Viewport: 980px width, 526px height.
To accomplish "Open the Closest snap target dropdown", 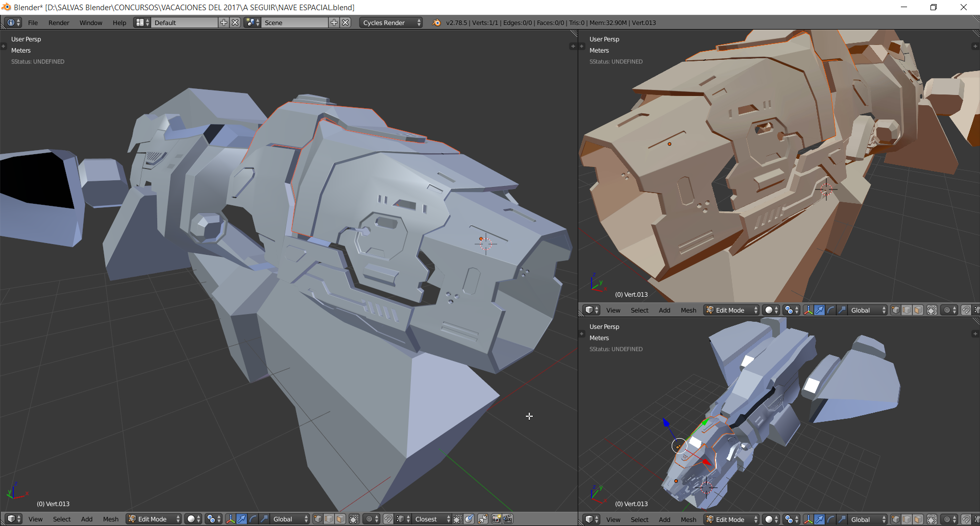I will pos(432,519).
